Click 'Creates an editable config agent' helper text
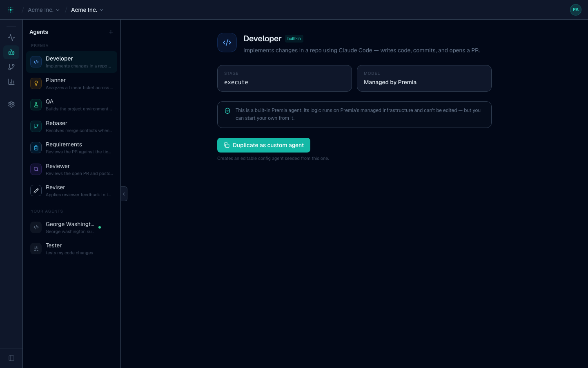588x368 pixels. (x=273, y=158)
